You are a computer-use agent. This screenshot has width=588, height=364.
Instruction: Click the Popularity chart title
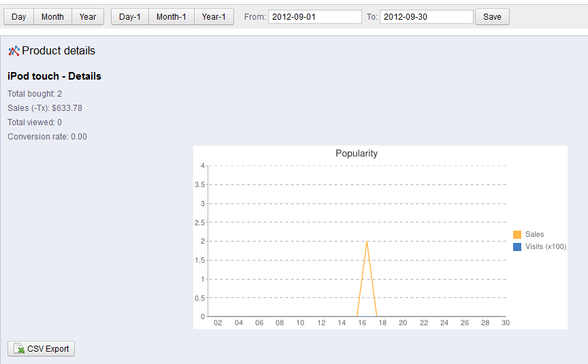click(357, 153)
